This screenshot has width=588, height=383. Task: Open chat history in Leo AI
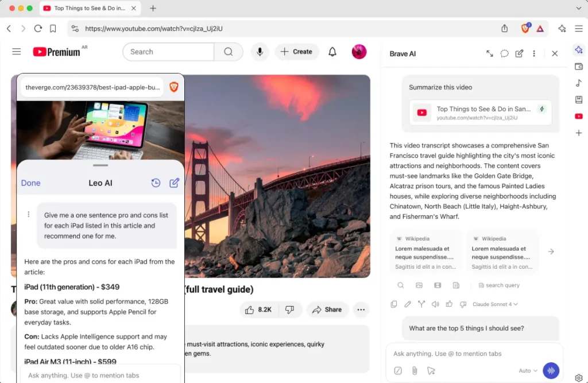pyautogui.click(x=156, y=183)
